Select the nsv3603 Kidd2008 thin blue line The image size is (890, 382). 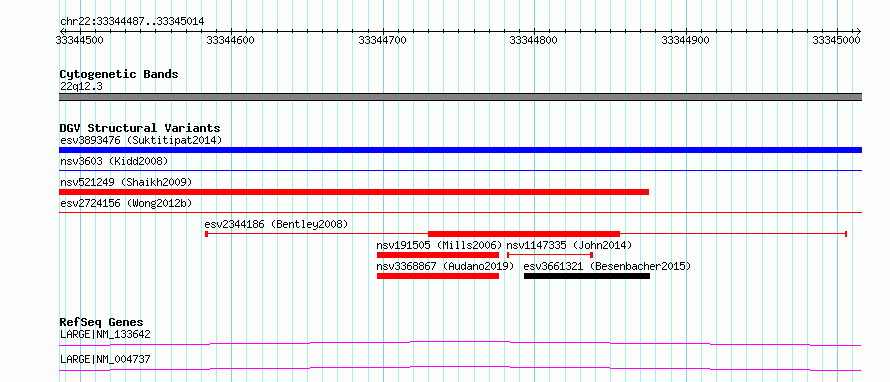tap(460, 170)
